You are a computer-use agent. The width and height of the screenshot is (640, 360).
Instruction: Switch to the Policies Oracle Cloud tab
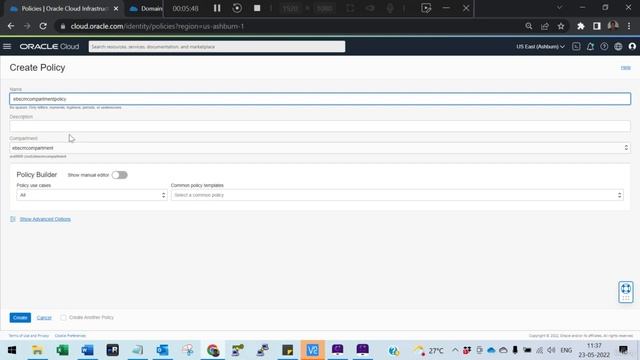[x=62, y=8]
